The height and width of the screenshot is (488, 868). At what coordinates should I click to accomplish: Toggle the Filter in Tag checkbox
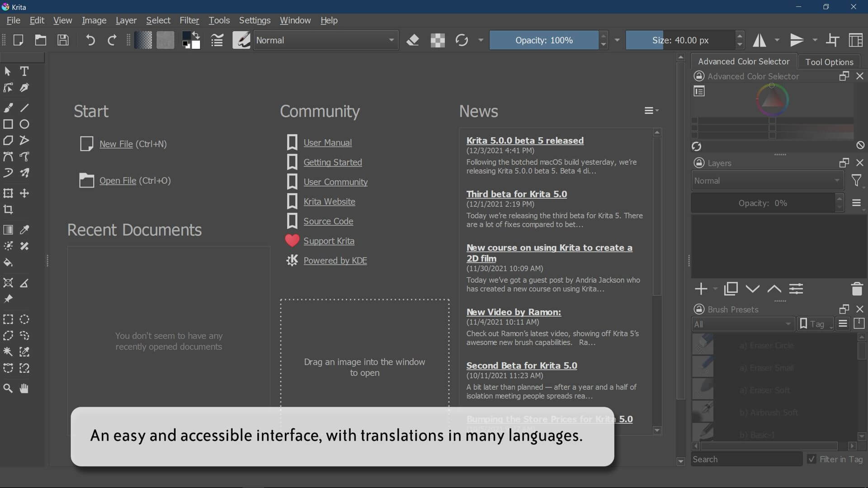tap(812, 460)
